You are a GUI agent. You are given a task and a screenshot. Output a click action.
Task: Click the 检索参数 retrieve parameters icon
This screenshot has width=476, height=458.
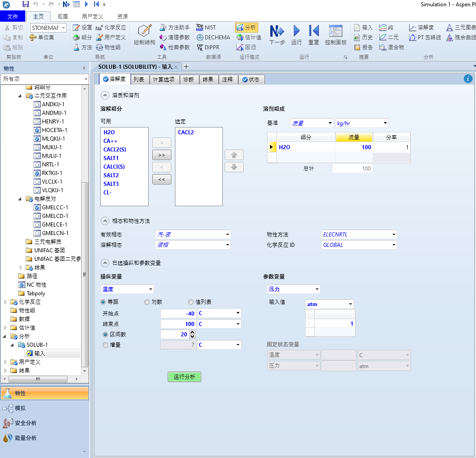coord(174,47)
